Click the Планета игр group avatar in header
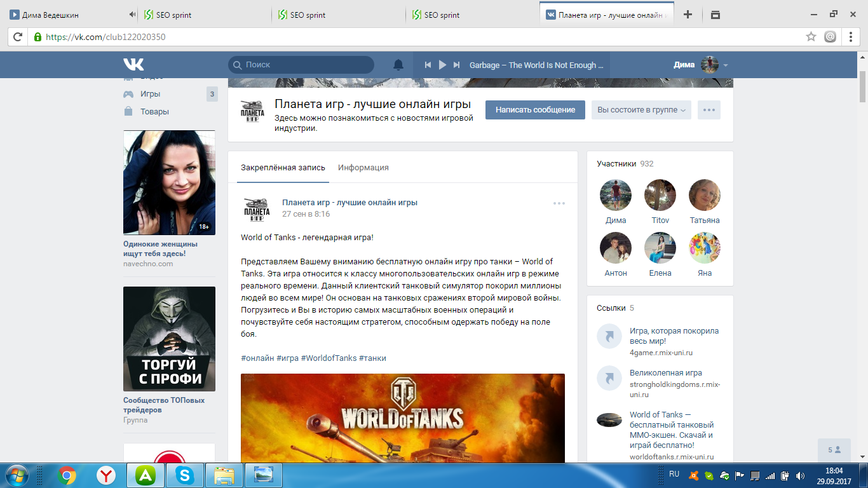Image resolution: width=868 pixels, height=488 pixels. click(253, 111)
